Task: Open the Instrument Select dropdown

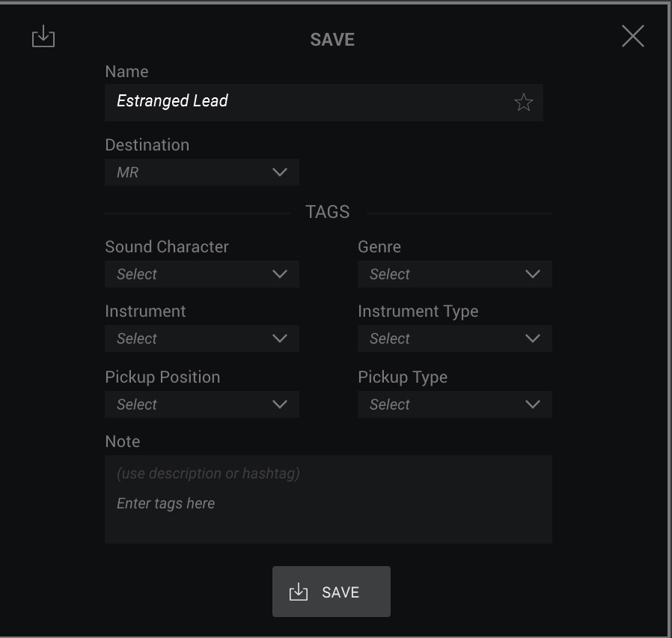Action: coord(202,338)
